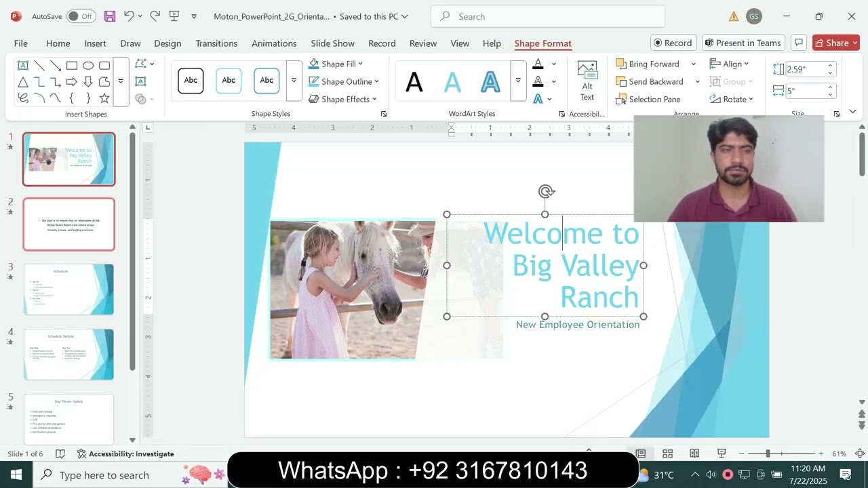The height and width of the screenshot is (488, 868).
Task: Select the Oval shape
Action: pos(88,66)
